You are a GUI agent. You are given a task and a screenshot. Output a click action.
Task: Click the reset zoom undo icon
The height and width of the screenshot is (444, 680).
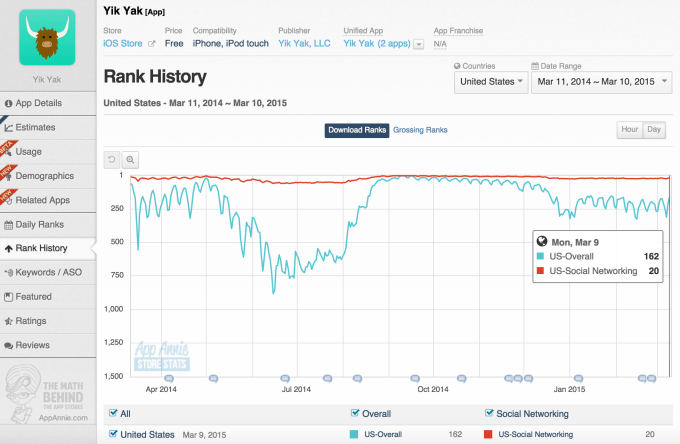pos(112,160)
